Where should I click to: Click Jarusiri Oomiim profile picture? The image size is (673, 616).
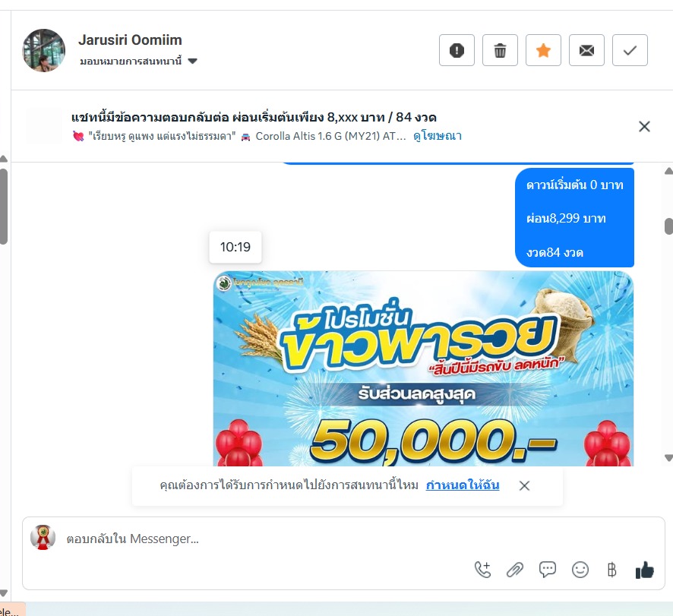click(44, 50)
